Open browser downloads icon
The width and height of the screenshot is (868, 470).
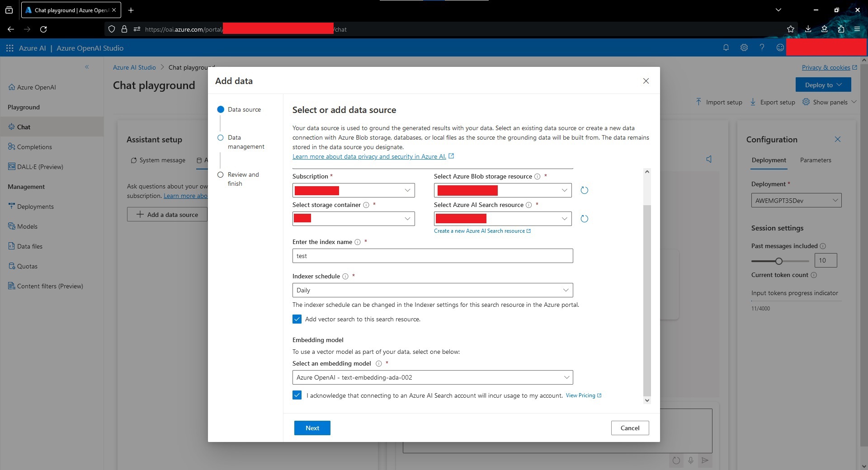[x=808, y=29]
